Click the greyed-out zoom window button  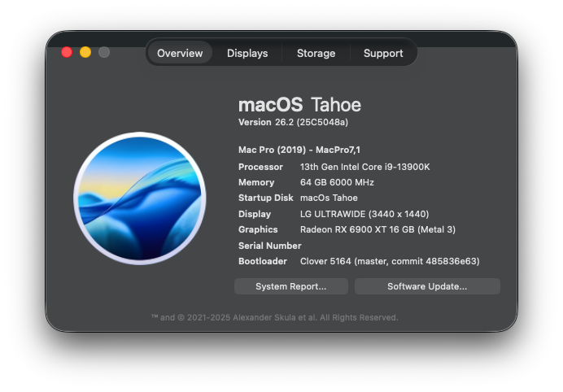point(104,52)
